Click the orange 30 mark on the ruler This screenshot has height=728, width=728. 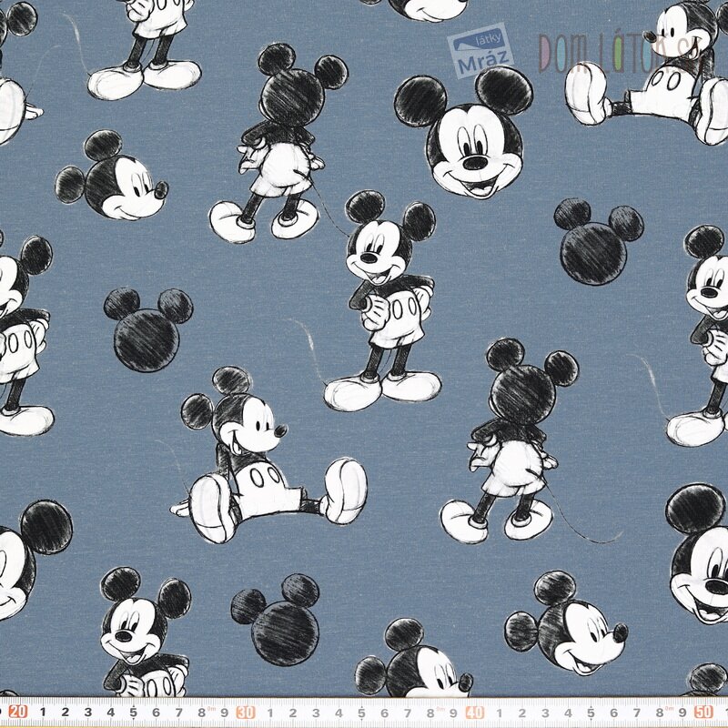point(246,712)
